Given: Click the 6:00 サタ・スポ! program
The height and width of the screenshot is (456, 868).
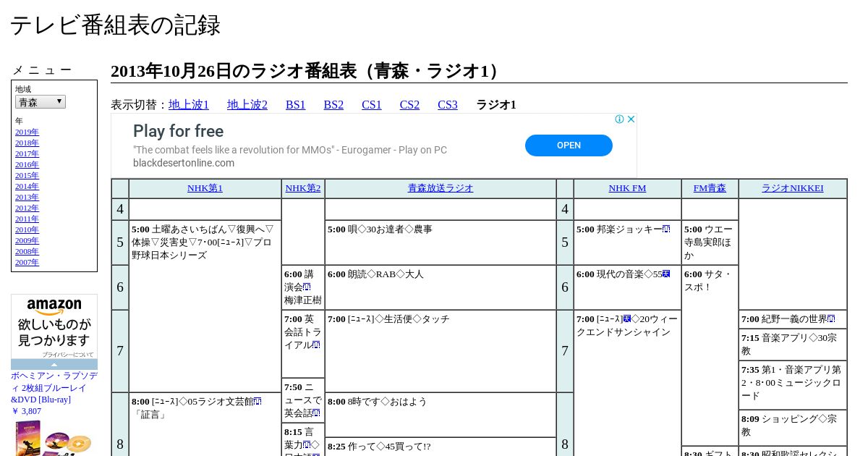Looking at the screenshot, I should click(x=710, y=355).
